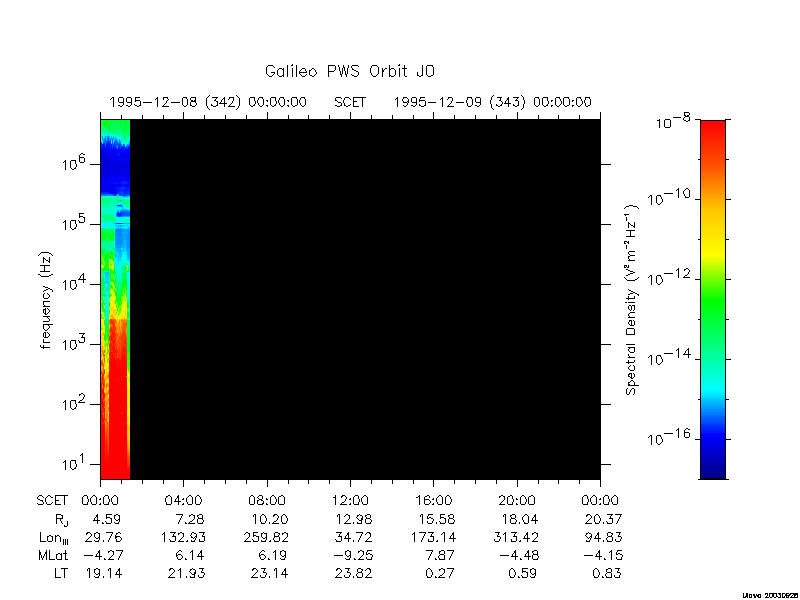The height and width of the screenshot is (600, 800).
Task: Click the colorbar label 10^-8
Action: pos(673,121)
